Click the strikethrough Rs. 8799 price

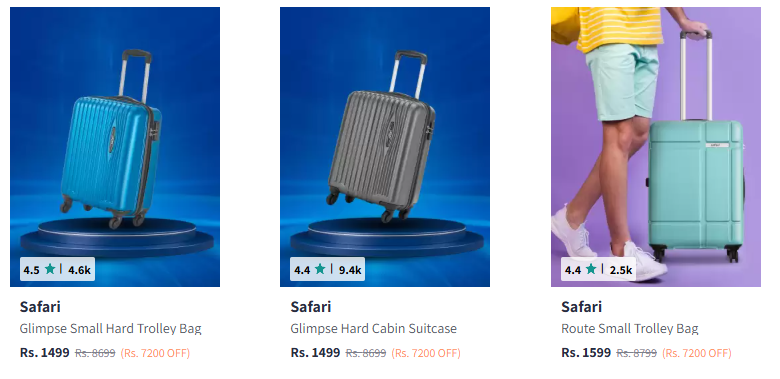pos(636,353)
